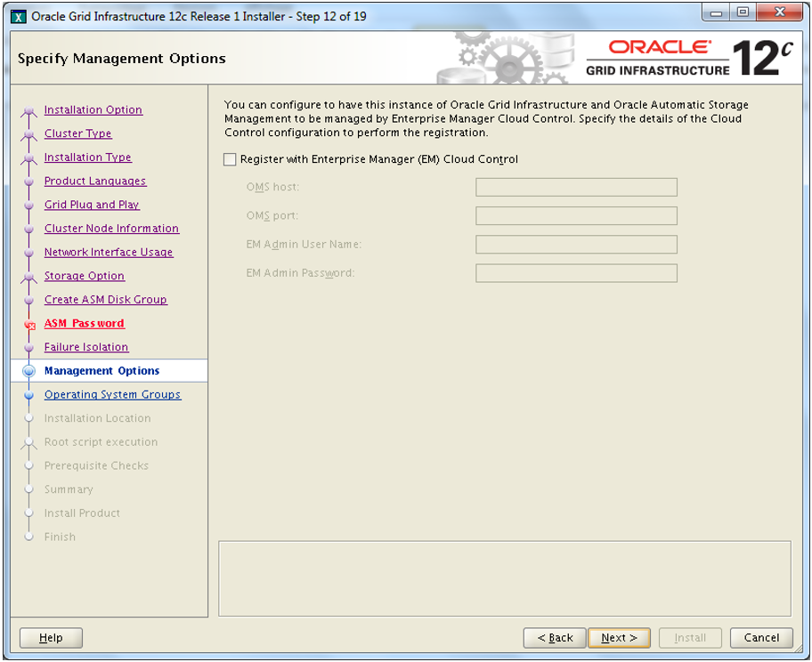The height and width of the screenshot is (662, 812).
Task: Go to Failure Isolation step
Action: [x=86, y=347]
